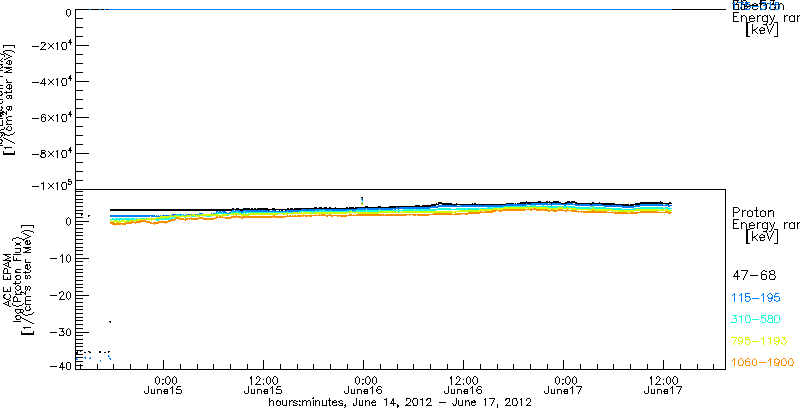Select the 12:00 June16 time axis label
This screenshot has width=800, height=410.
[x=464, y=385]
